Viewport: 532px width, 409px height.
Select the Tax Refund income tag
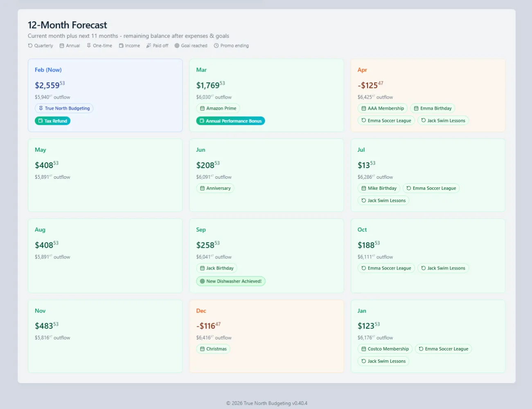pos(53,121)
